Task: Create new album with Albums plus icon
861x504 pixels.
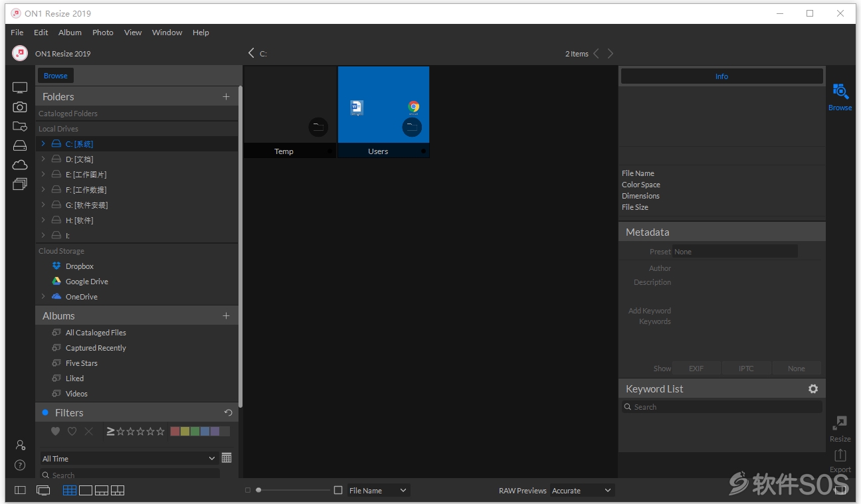Action: click(x=226, y=316)
